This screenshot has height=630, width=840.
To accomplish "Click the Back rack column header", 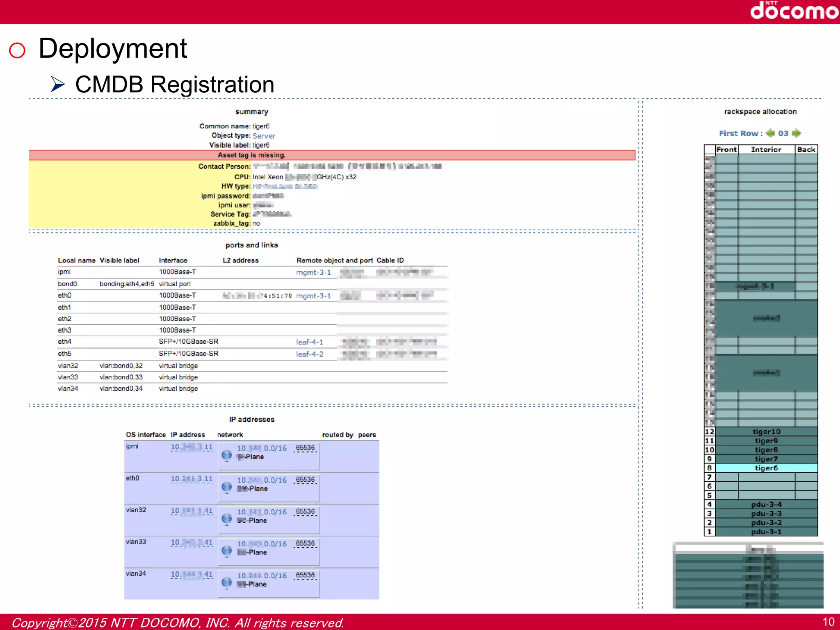I will click(806, 150).
